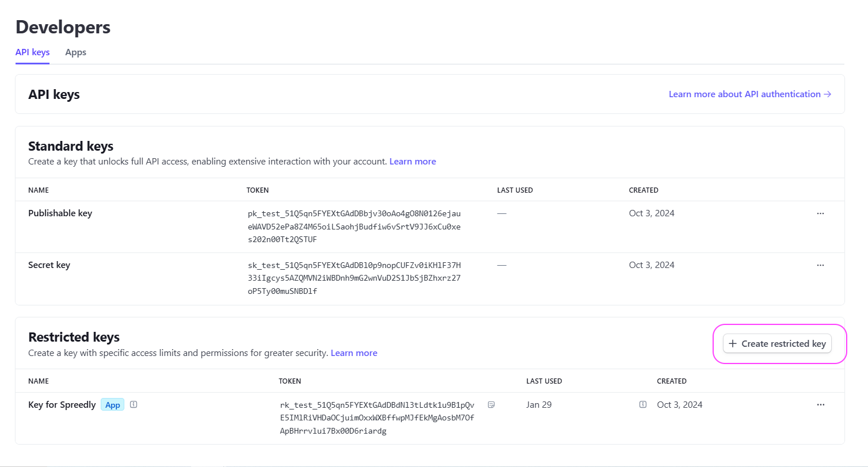Open the overflow menu for Key for Spreedly
868x467 pixels.
[820, 405]
